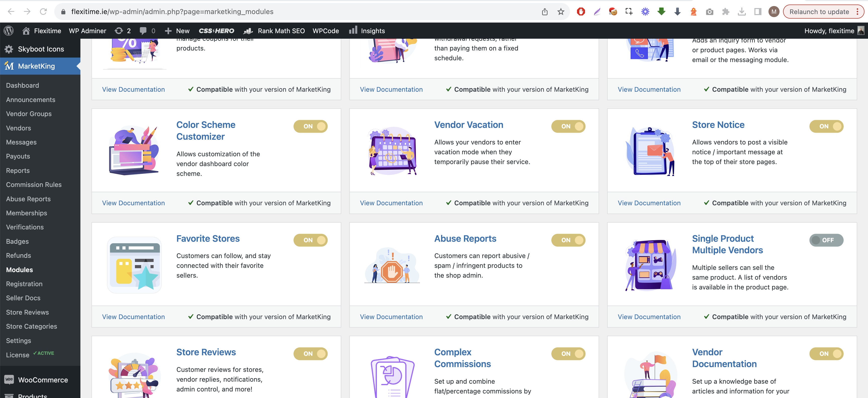Click the browser downloads icon

point(742,12)
